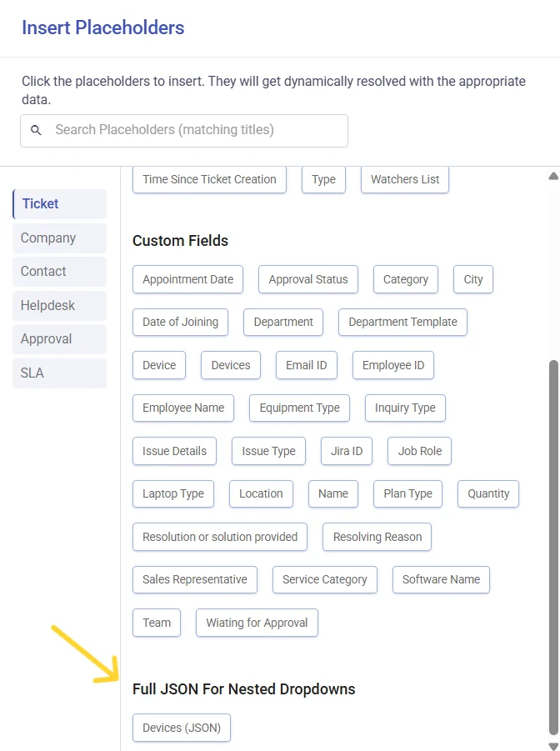Insert the Department Template placeholder

[402, 323]
